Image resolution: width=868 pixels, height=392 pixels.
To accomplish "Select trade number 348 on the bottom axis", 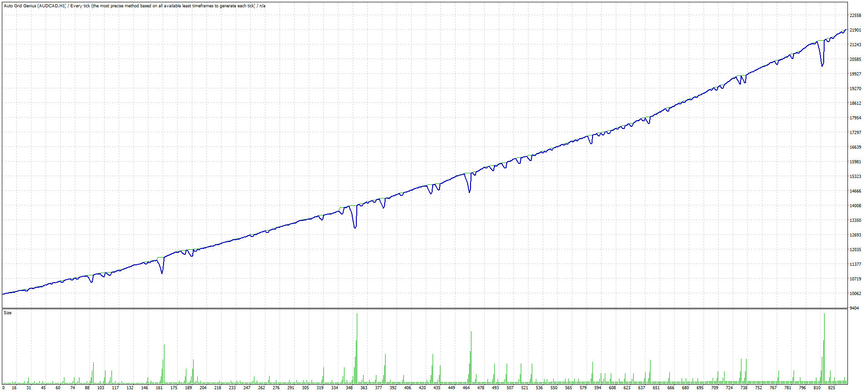I will pyautogui.click(x=349, y=388).
